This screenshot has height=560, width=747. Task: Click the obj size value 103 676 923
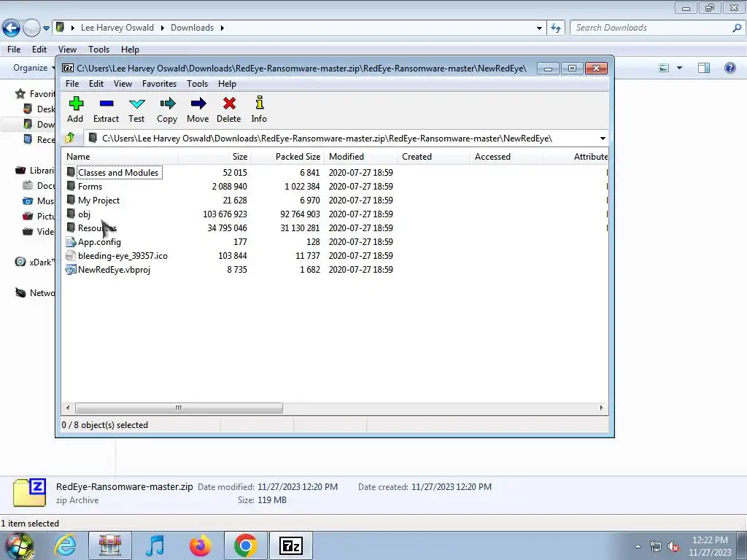click(x=225, y=214)
